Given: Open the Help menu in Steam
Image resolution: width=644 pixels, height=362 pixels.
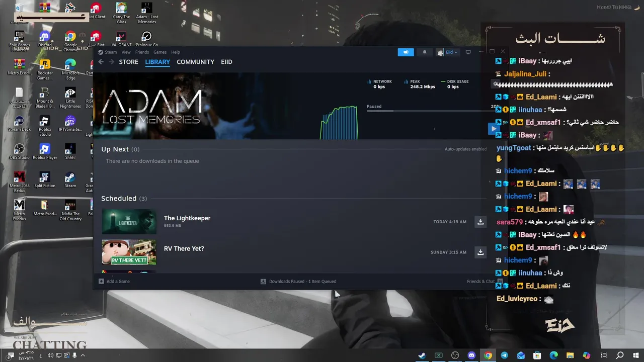Looking at the screenshot, I should coord(175,52).
